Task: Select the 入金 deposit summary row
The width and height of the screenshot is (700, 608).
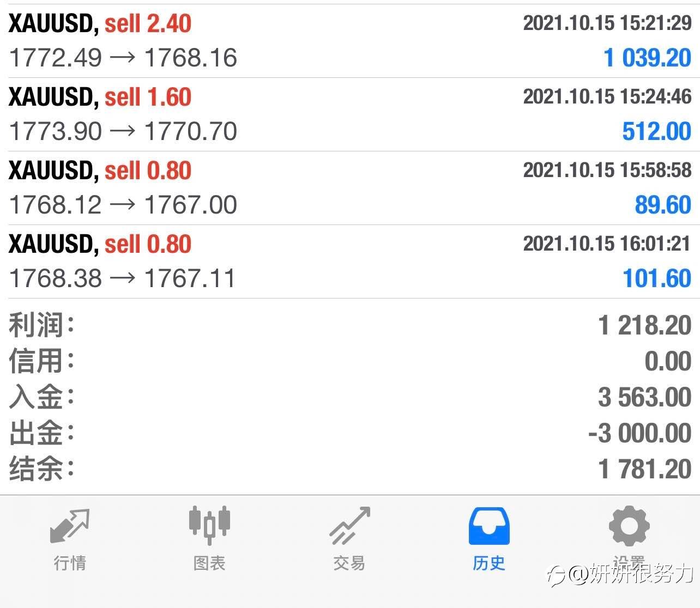Action: pos(350,397)
